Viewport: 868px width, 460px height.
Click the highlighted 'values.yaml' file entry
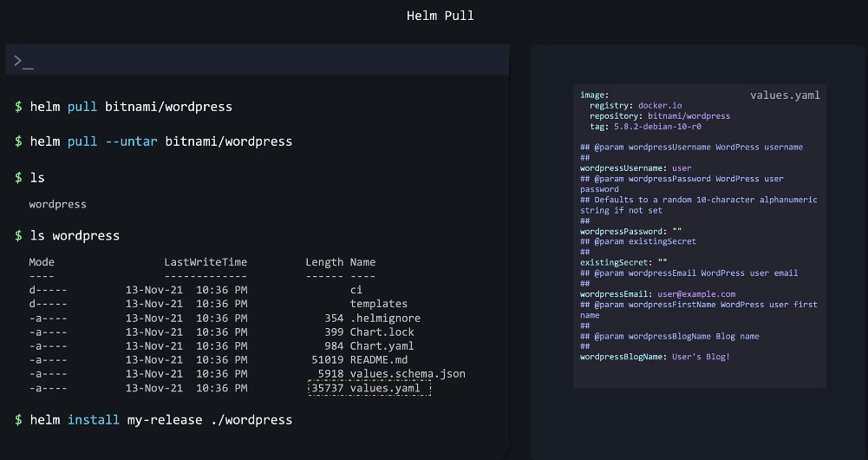click(x=369, y=388)
